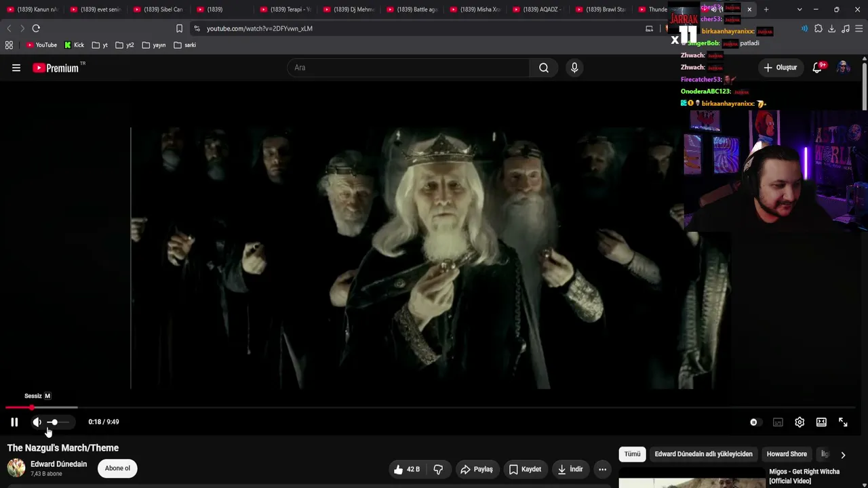Expand browser tab search chevron
This screenshot has width=868, height=488.
point(800,9)
